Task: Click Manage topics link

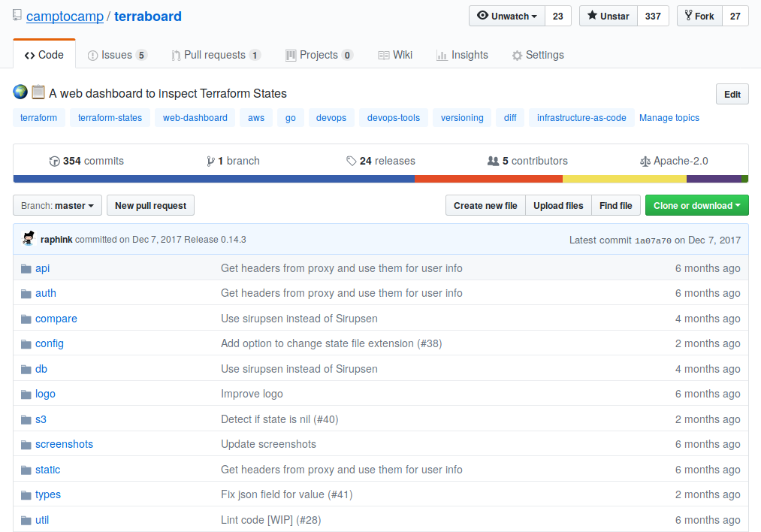Action: click(669, 118)
